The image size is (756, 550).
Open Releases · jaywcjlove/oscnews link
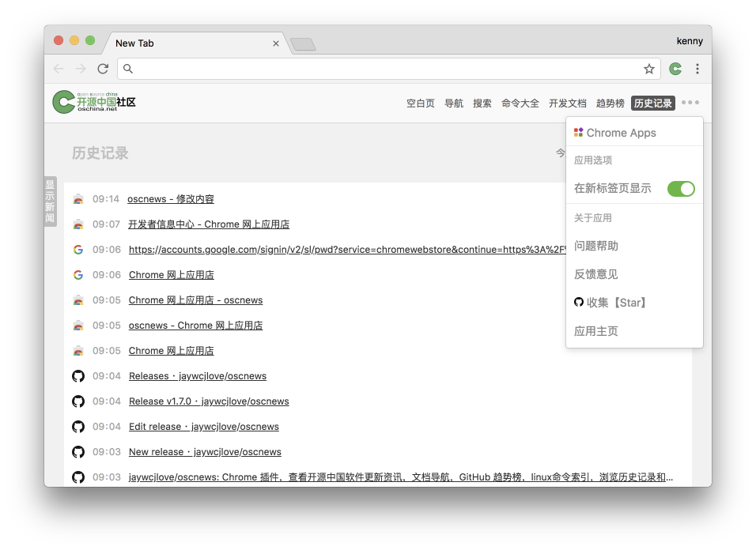coord(198,376)
